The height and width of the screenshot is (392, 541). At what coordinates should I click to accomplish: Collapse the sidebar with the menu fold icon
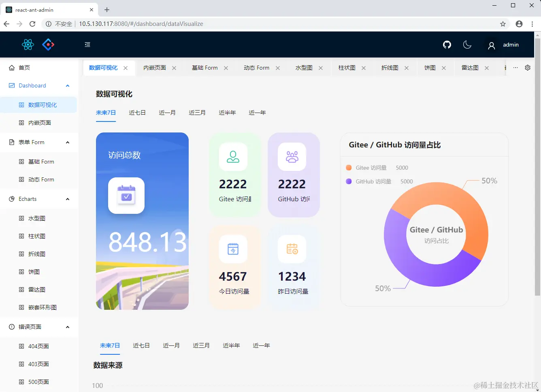[87, 45]
